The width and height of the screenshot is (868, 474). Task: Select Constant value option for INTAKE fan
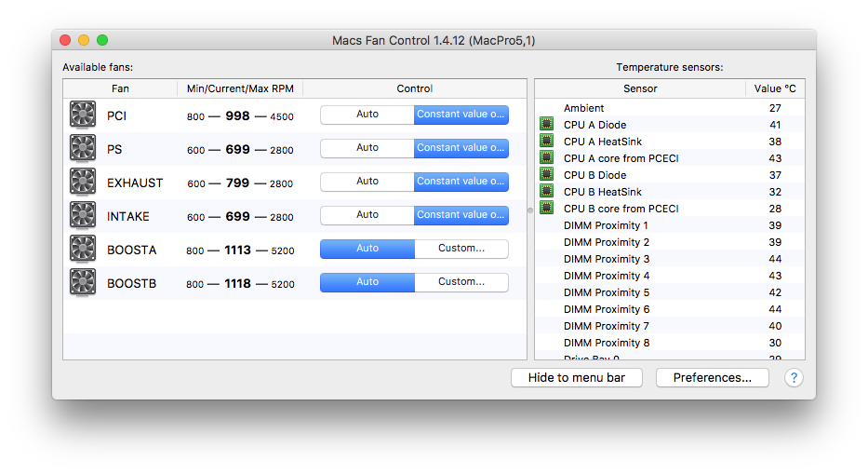point(461,215)
